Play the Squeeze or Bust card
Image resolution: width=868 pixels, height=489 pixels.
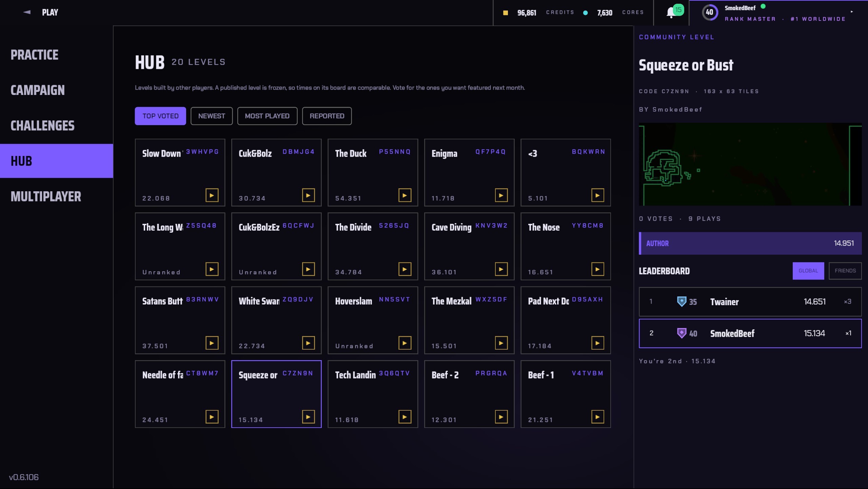pos(308,417)
